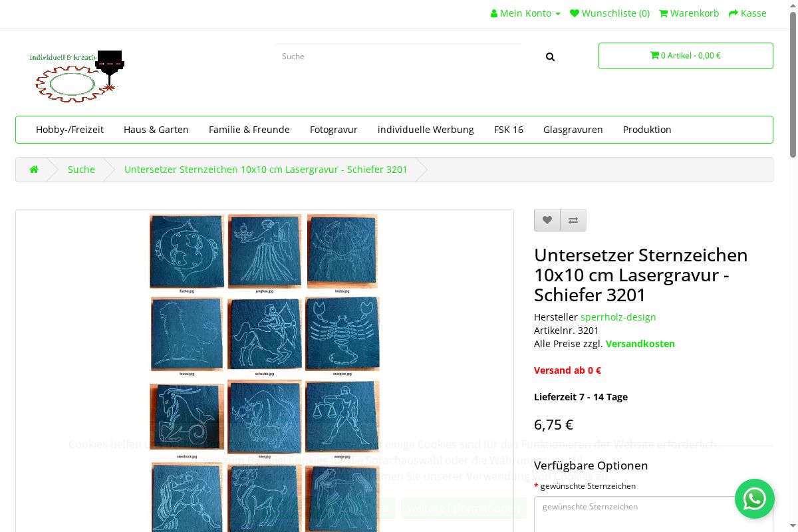Click the compare product arrows icon
The image size is (798, 532).
[x=573, y=220]
